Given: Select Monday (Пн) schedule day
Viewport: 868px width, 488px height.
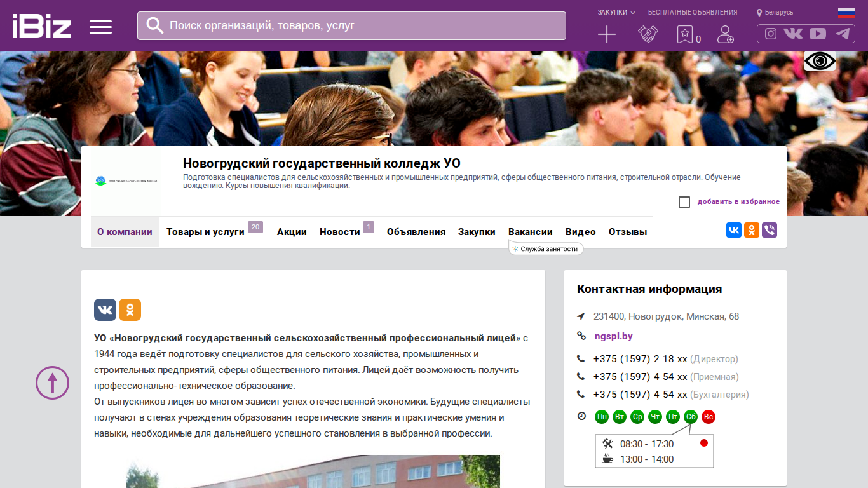Looking at the screenshot, I should (602, 417).
